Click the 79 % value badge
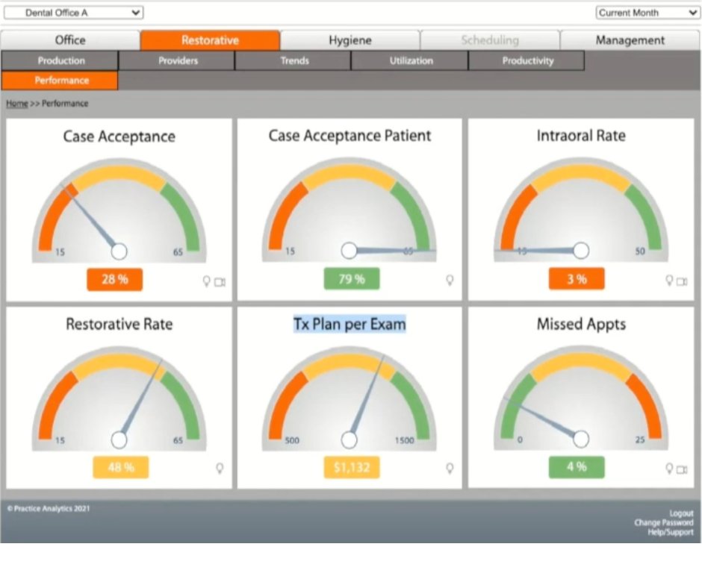The image size is (702, 588). 352,279
